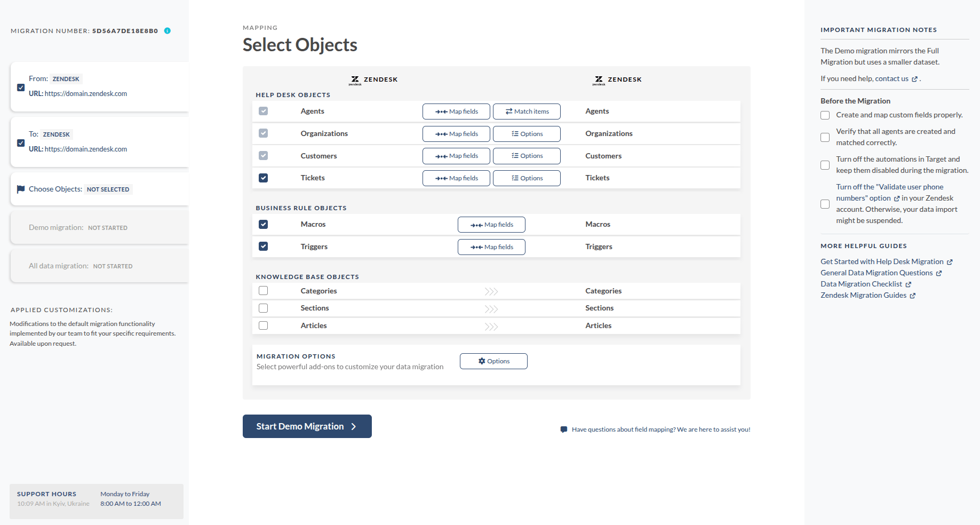The width and height of the screenshot is (980, 525).
Task: Uncheck the Tickets object checkbox
Action: click(263, 178)
